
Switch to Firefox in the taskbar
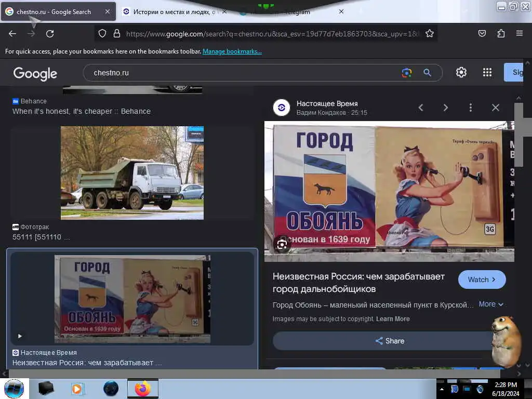[x=143, y=389]
